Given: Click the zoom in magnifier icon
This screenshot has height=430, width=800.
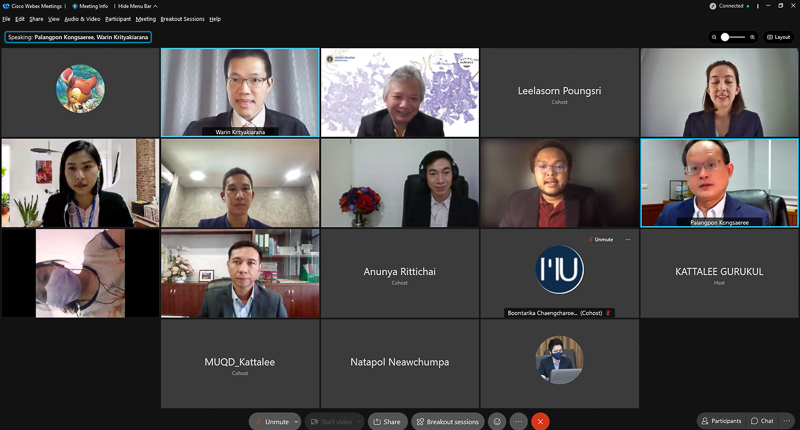Looking at the screenshot, I should point(752,37).
